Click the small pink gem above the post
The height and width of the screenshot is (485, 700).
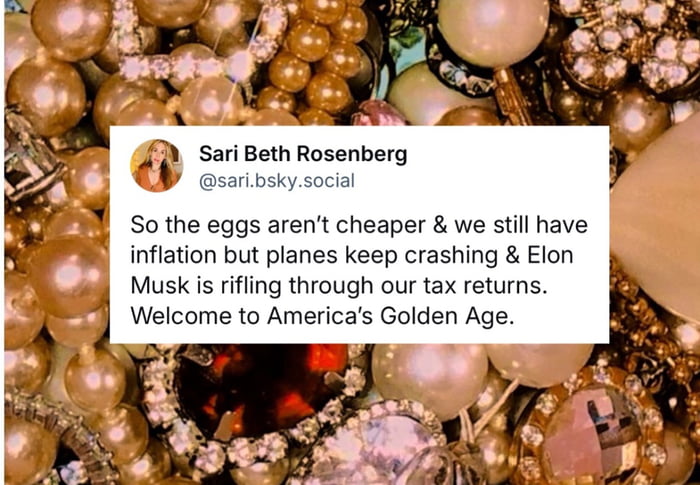point(379,113)
